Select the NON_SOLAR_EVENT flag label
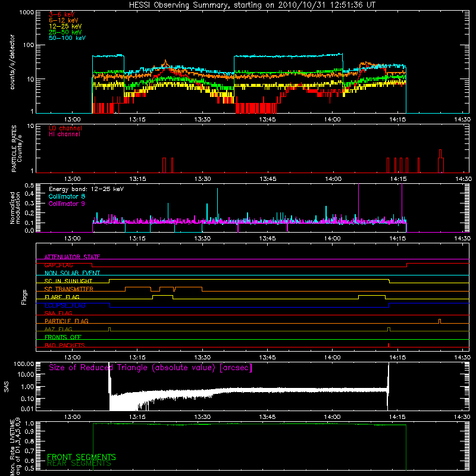Image resolution: width=476 pixels, height=476 pixels. 72,273
